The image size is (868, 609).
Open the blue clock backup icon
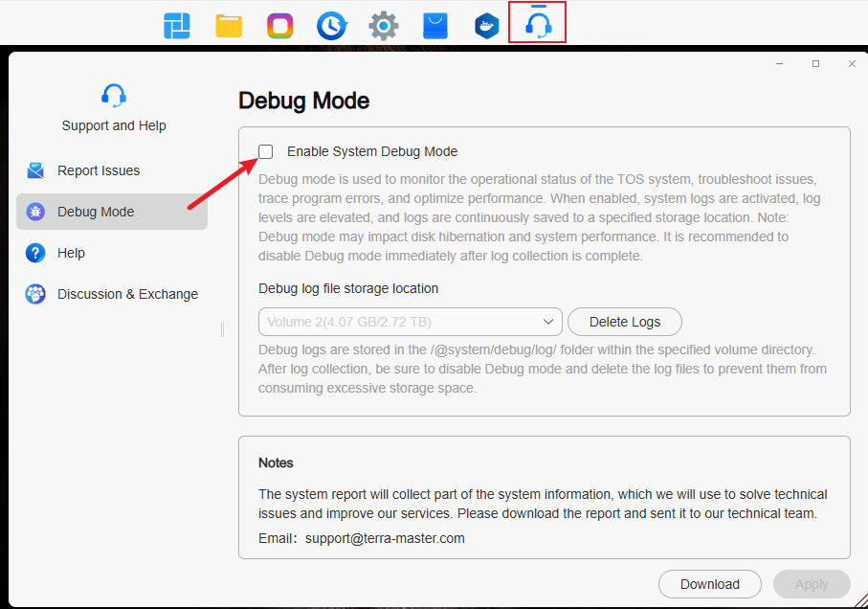tap(331, 26)
